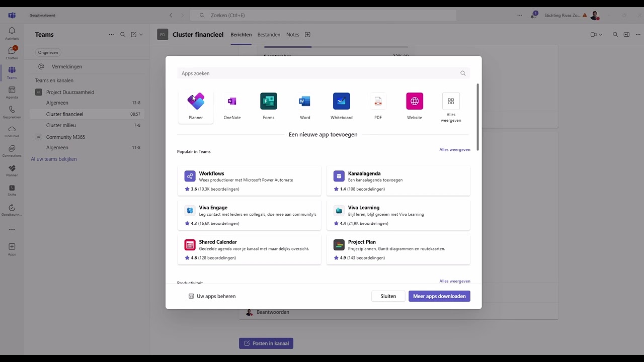Open channel more options ellipsis top right
Viewport: 644px width, 362px height.
click(637, 35)
